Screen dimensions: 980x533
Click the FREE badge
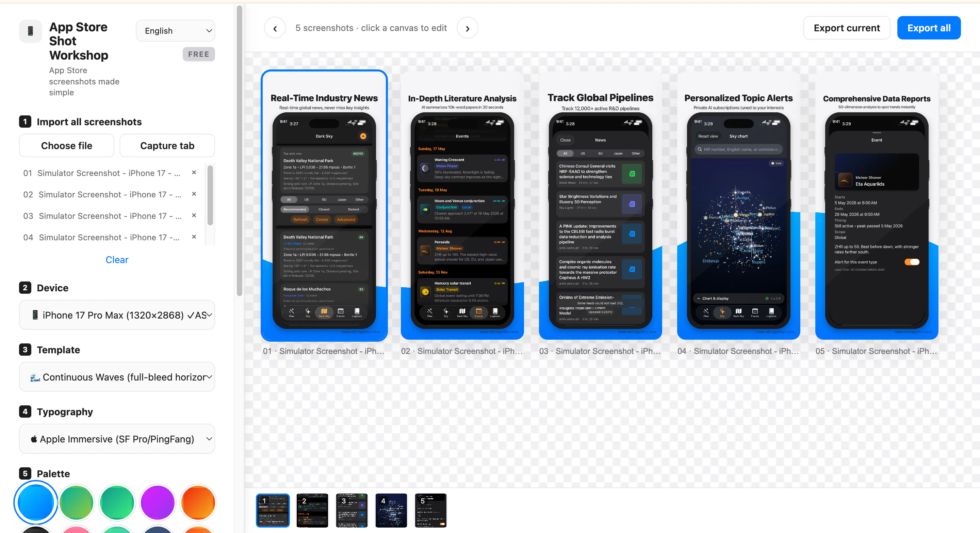(199, 54)
